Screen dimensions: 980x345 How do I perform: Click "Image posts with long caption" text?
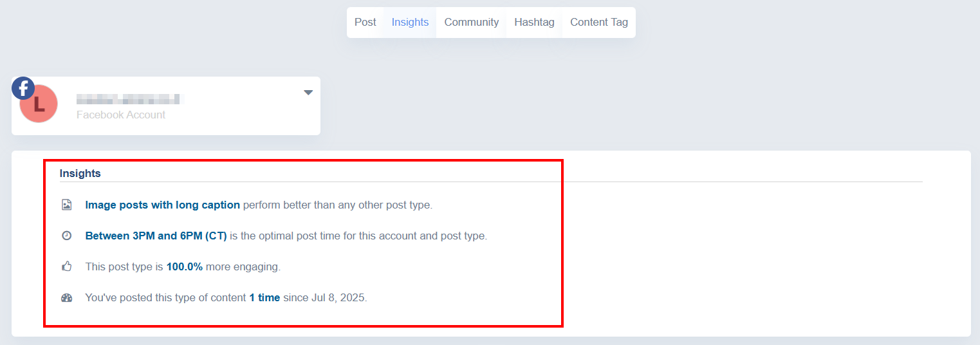coord(163,205)
